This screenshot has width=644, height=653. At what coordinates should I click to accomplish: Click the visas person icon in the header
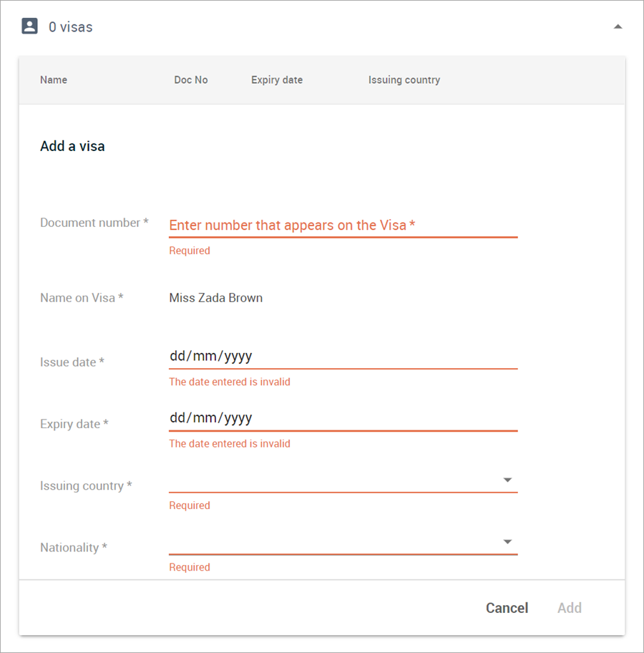pos(29,26)
